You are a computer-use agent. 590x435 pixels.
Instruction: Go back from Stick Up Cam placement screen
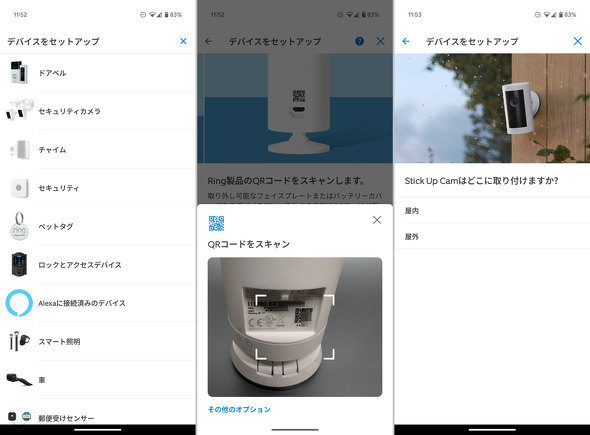(406, 41)
